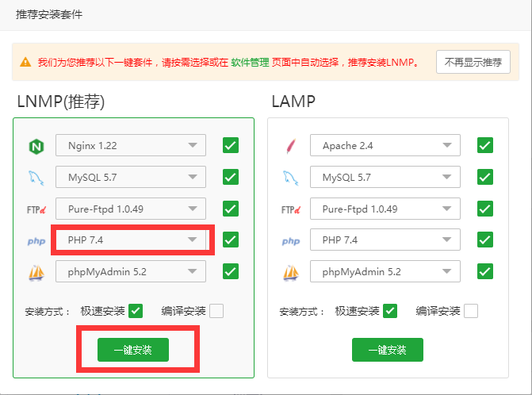Click the MySQL dolphin icon in LAMP
The height and width of the screenshot is (395, 532).
(291, 178)
